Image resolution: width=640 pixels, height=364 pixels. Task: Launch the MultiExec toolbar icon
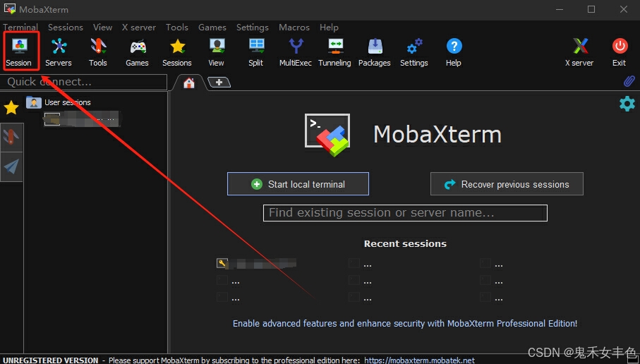tap(296, 52)
